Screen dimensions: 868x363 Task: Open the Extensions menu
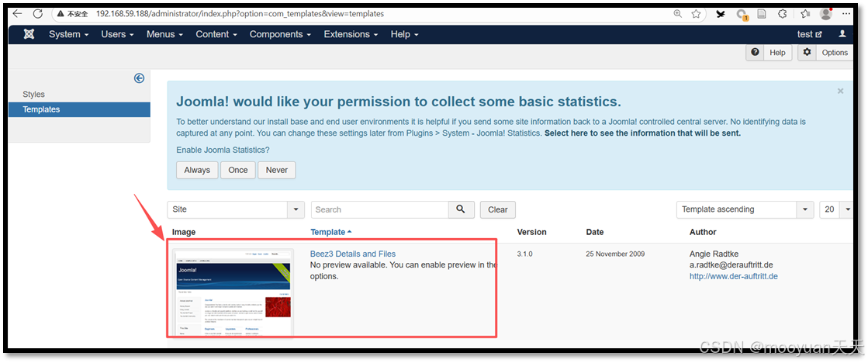[351, 34]
